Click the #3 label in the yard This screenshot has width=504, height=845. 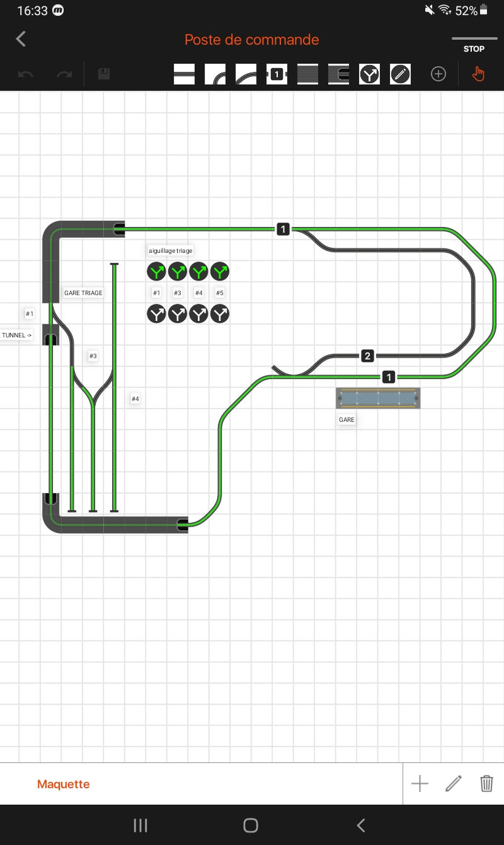[93, 356]
